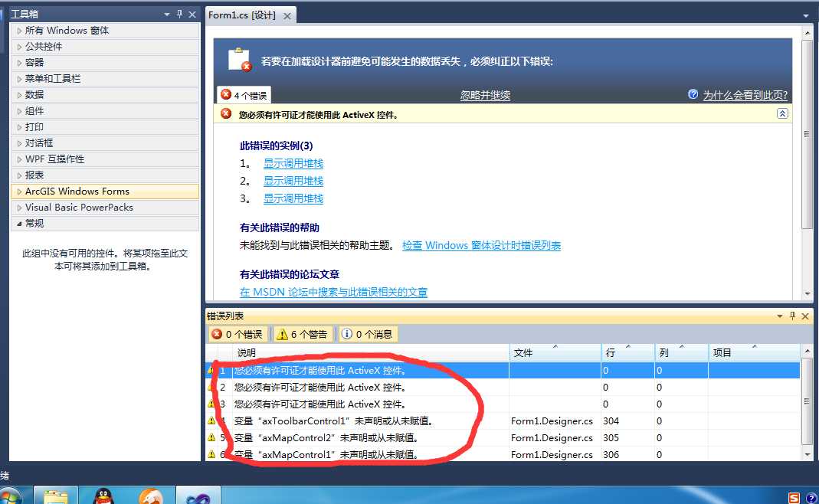Open the Visual Studio taskbar icon
The height and width of the screenshot is (504, 819).
(x=198, y=496)
